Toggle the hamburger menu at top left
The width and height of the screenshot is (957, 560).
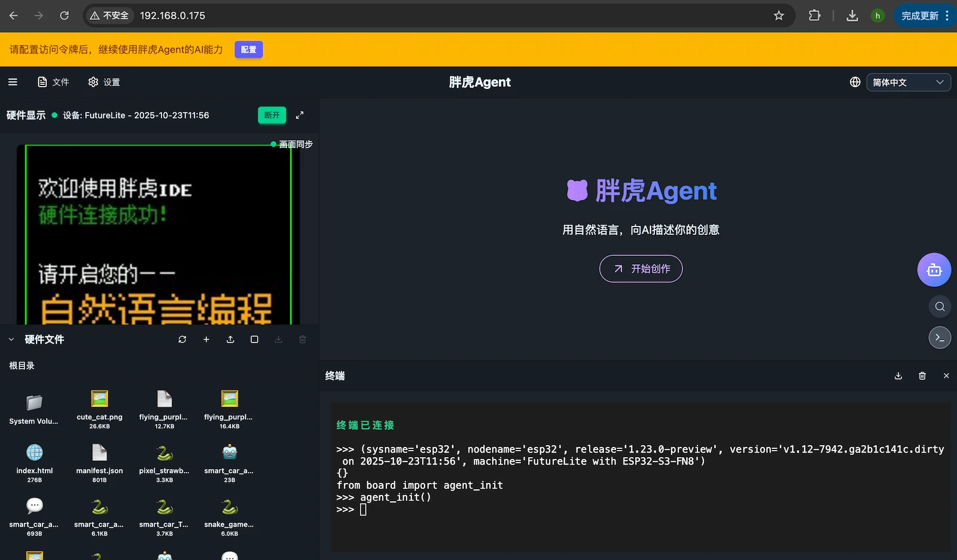coord(13,82)
